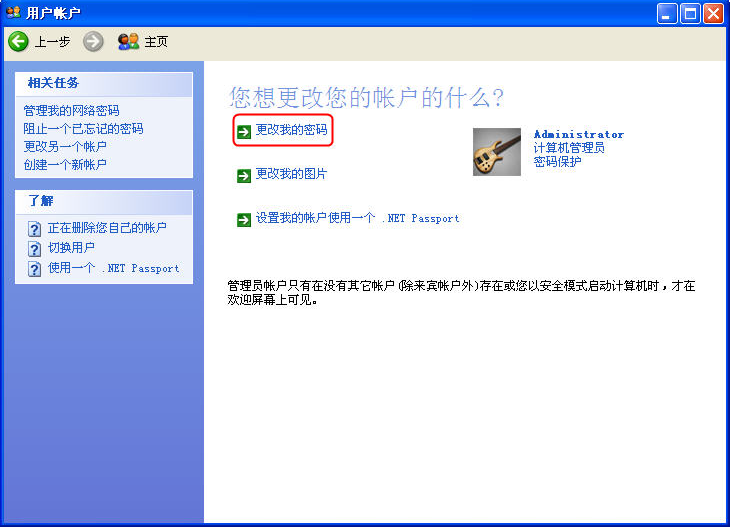Open 切换用户 help topic
Screen dimensions: 730x527
coord(71,248)
